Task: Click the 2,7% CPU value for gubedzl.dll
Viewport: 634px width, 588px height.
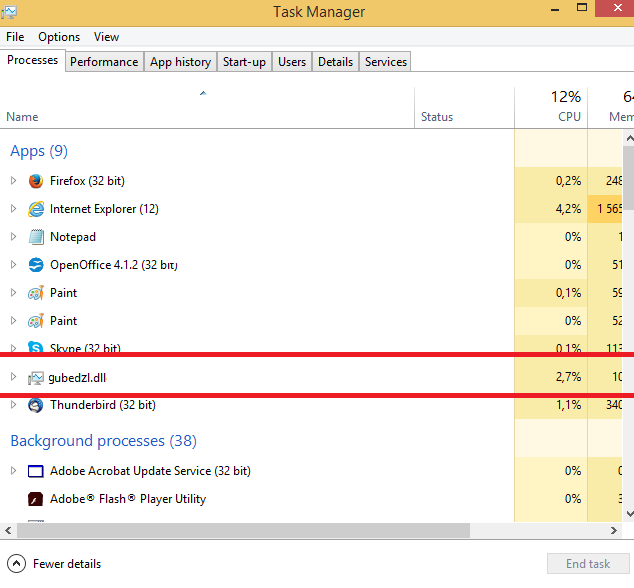Action: point(568,377)
